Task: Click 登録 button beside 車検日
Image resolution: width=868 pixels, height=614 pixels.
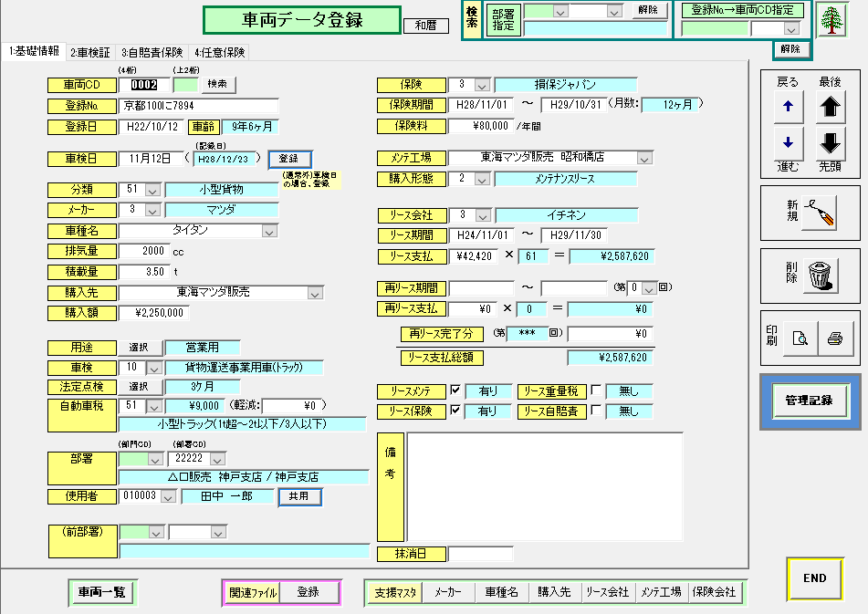Action: tap(289, 159)
